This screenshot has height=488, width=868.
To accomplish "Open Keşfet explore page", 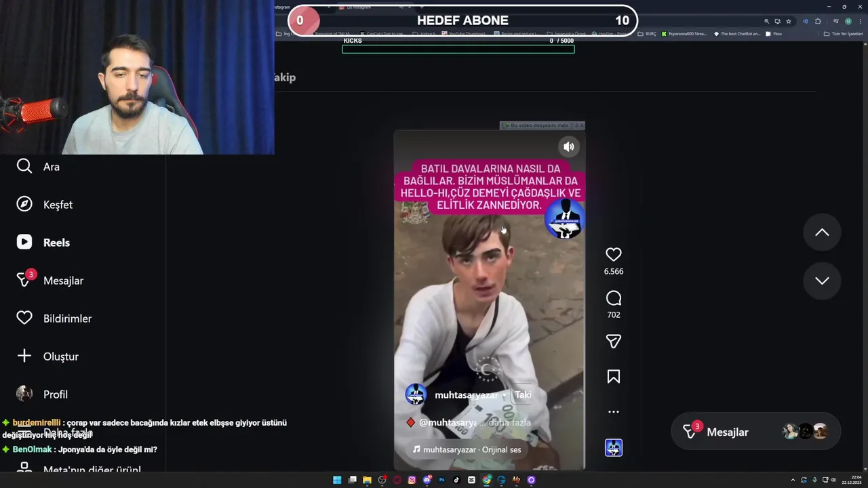I will [x=44, y=205].
